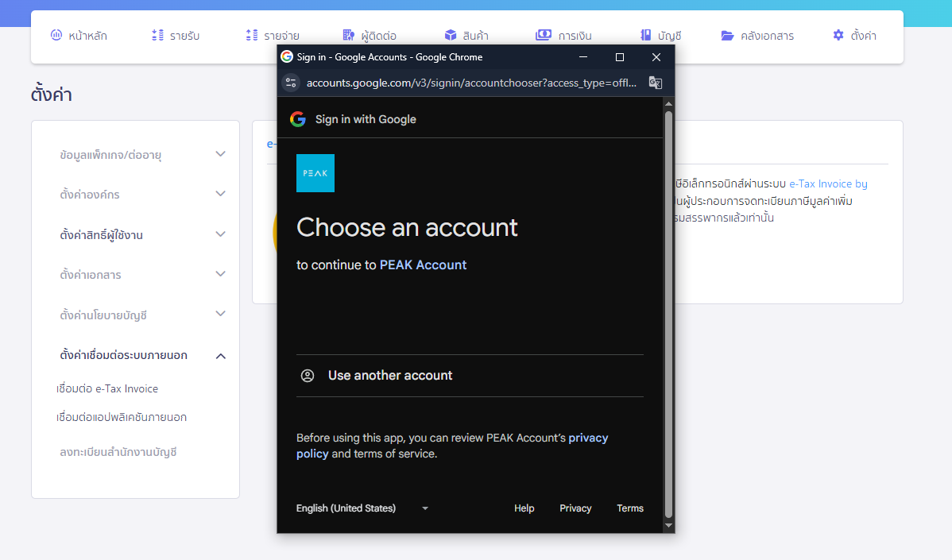Open the คลังเอกสาร document folder icon
The image size is (952, 560).
(727, 34)
